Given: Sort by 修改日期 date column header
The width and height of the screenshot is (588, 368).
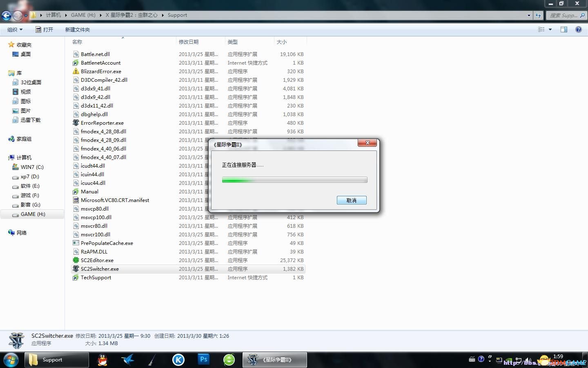Looking at the screenshot, I should coord(189,42).
